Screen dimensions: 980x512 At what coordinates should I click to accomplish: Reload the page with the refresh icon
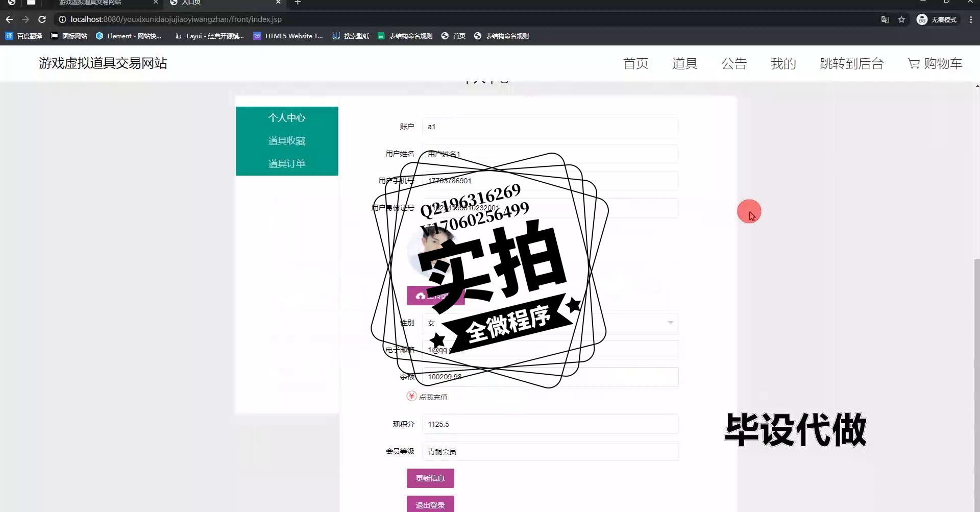(x=42, y=19)
